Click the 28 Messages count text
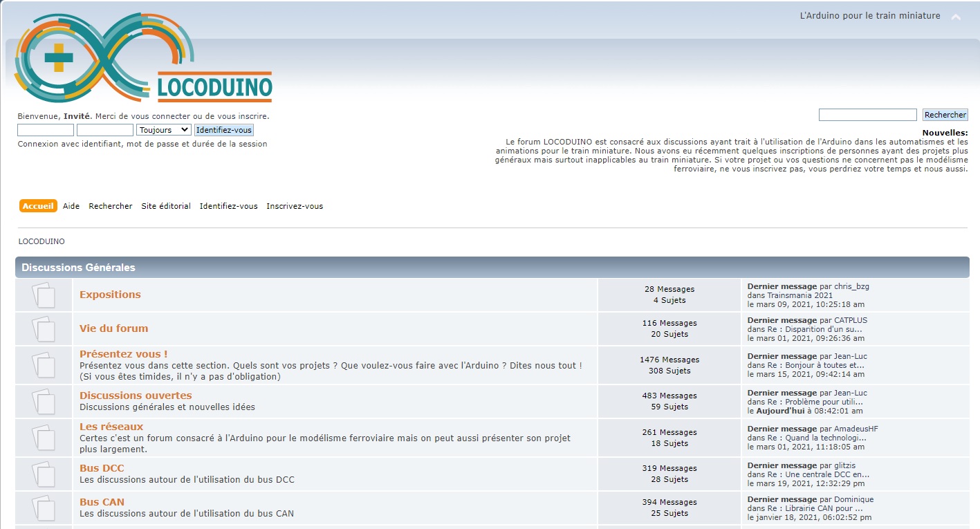This screenshot has width=980, height=529. tap(669, 289)
